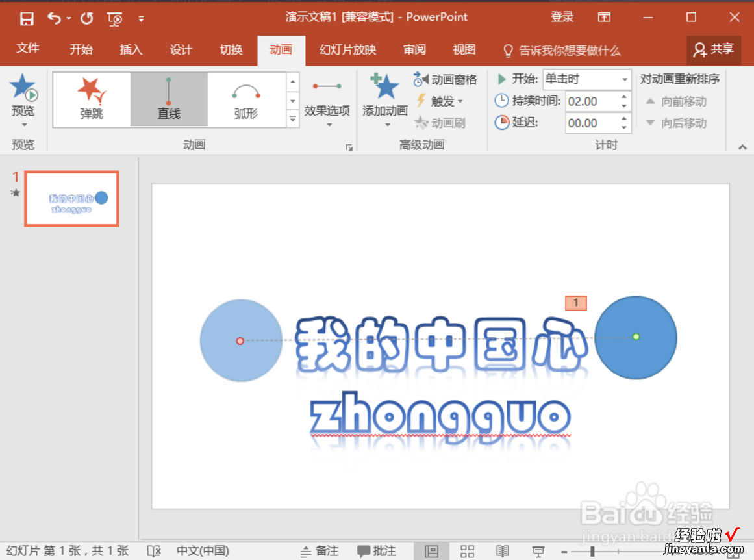
Task: Select the 直线 line motion path
Action: [169, 99]
